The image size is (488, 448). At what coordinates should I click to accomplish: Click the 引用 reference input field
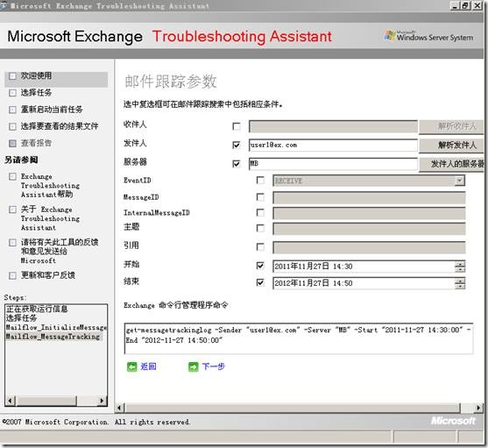point(369,247)
